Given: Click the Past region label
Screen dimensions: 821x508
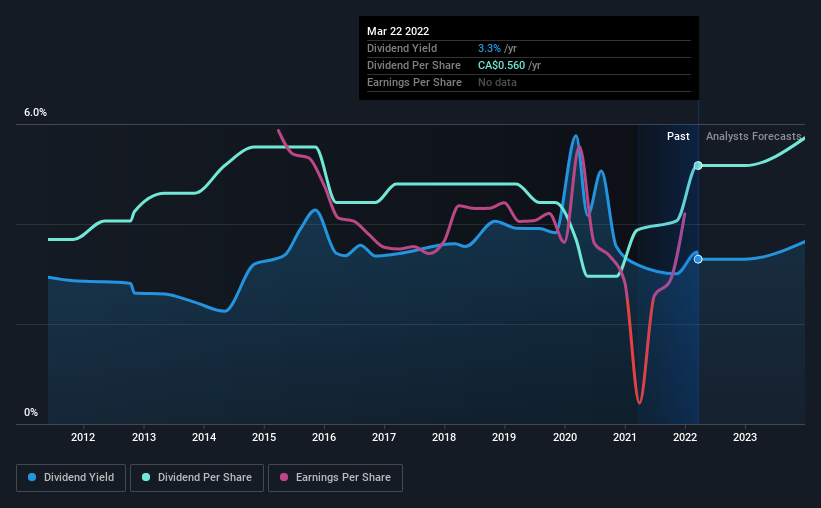Looking at the screenshot, I should click(x=678, y=136).
